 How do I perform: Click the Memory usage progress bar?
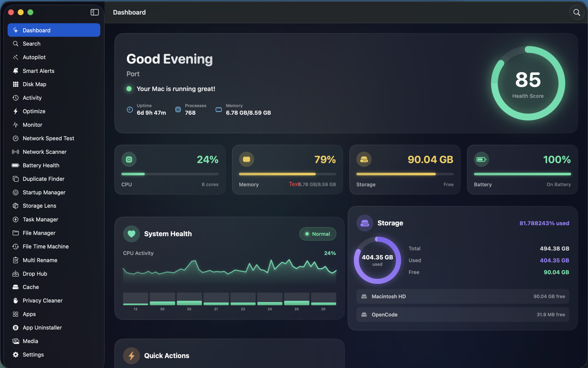tap(287, 174)
